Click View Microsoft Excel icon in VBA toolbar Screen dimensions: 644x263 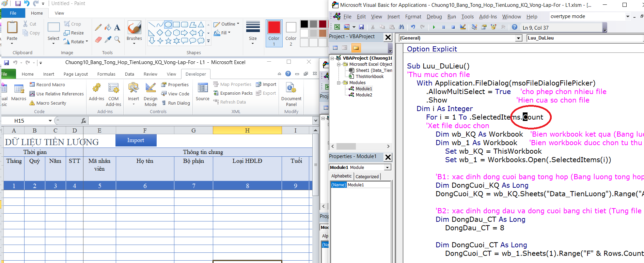337,27
